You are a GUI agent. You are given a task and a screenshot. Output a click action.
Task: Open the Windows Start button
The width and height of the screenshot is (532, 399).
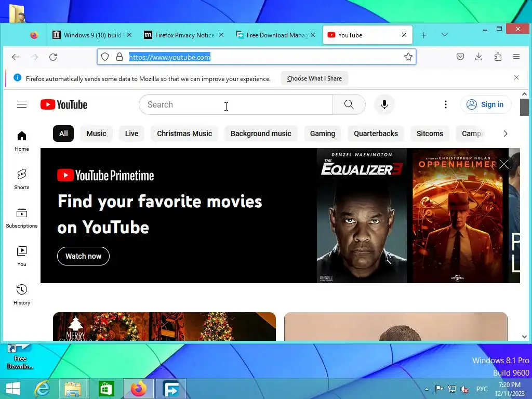(12, 389)
